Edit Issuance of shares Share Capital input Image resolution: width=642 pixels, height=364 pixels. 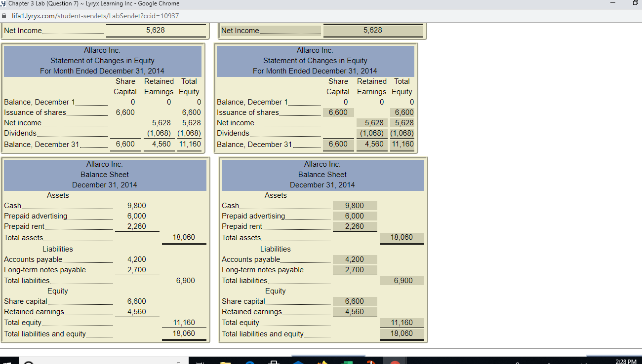click(x=338, y=112)
